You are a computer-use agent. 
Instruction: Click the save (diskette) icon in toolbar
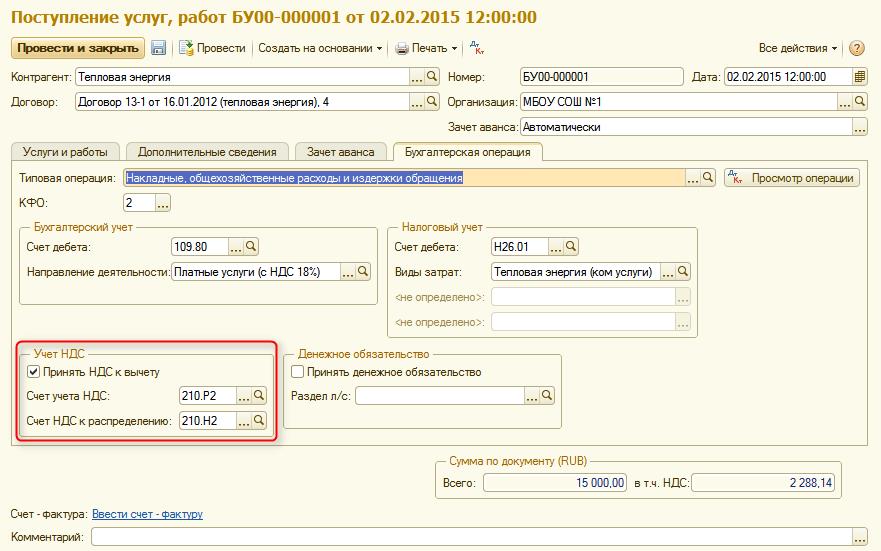[158, 48]
